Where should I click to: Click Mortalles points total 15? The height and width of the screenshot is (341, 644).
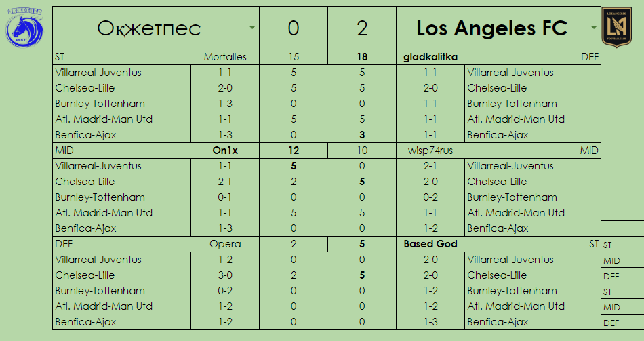click(293, 57)
